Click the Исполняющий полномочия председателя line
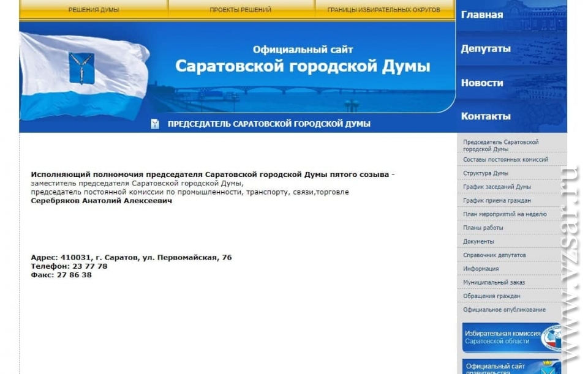This screenshot has width=588, height=374. pos(213,174)
